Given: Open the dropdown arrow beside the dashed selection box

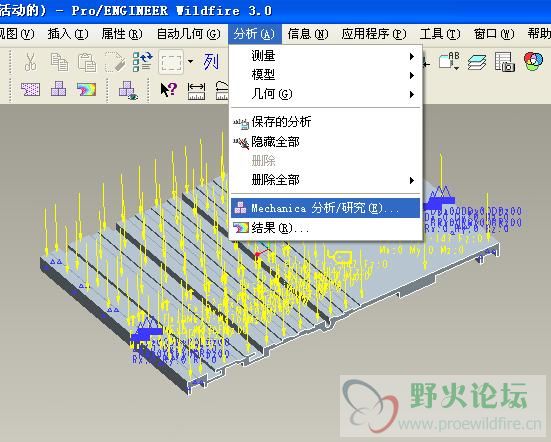Looking at the screenshot, I should pyautogui.click(x=190, y=61).
